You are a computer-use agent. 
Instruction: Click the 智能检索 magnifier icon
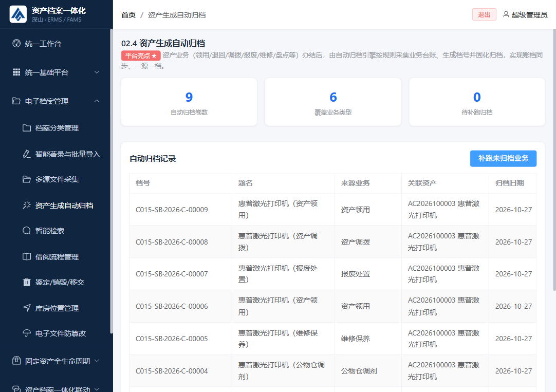coord(27,231)
